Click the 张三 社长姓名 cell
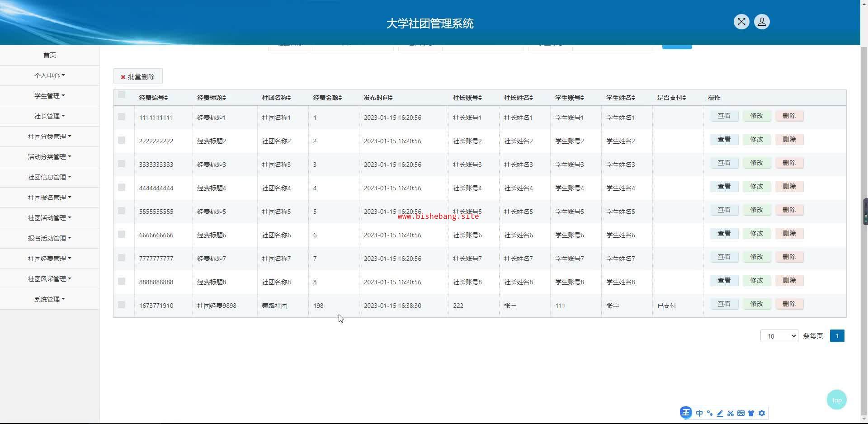The height and width of the screenshot is (424, 868). 510,306
